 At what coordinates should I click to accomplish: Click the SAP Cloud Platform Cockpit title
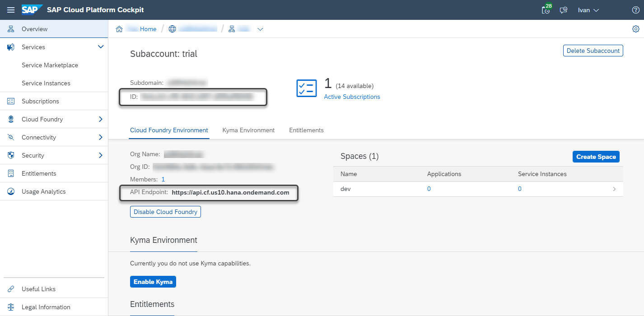coord(96,9)
